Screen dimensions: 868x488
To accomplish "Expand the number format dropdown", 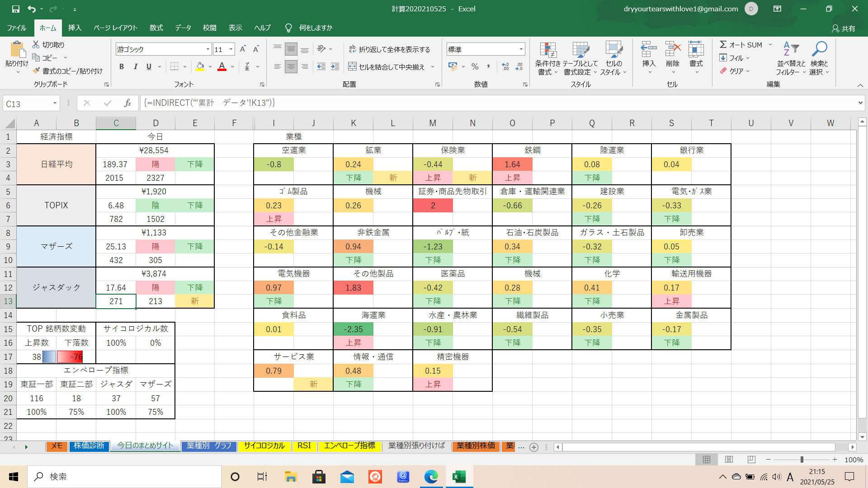I will [x=521, y=49].
